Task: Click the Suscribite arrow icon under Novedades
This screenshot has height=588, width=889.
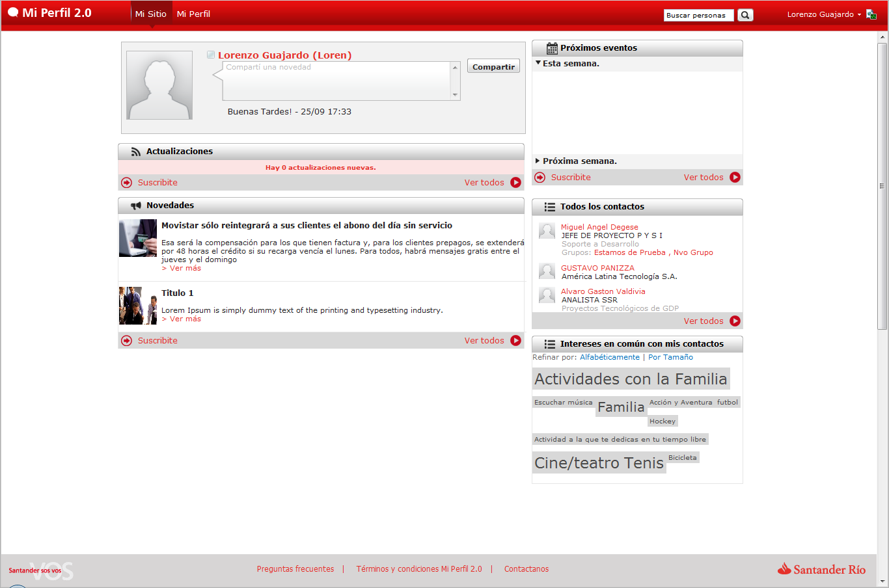Action: coord(127,341)
